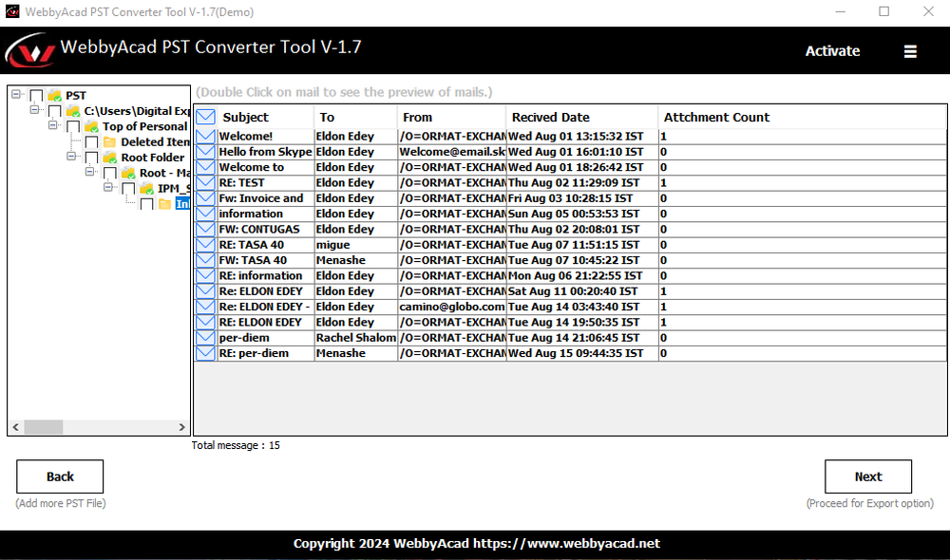Click the envelope icon beside FW: CONTUGAS
Image resolution: width=950 pixels, height=560 pixels.
[x=205, y=229]
